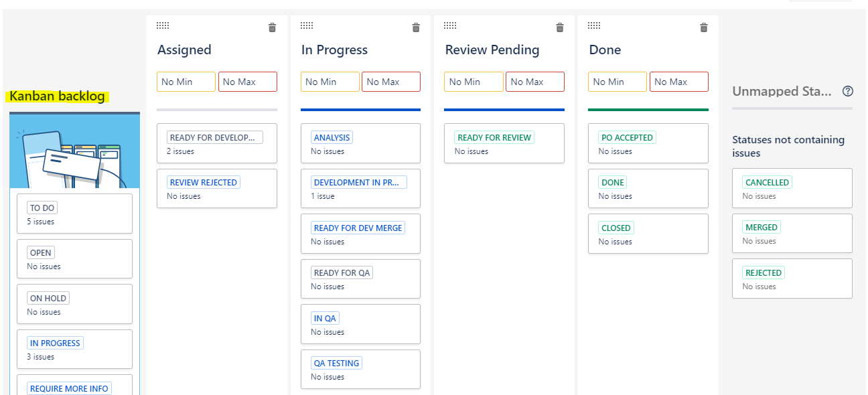Rename the Assigned column title
The width and height of the screenshot is (868, 395).
pos(184,50)
